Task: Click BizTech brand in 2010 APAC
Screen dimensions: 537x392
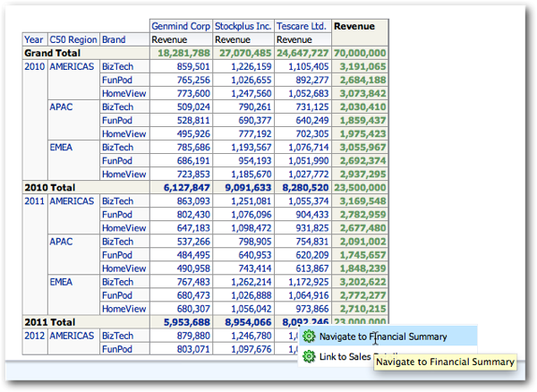Action: pos(117,107)
